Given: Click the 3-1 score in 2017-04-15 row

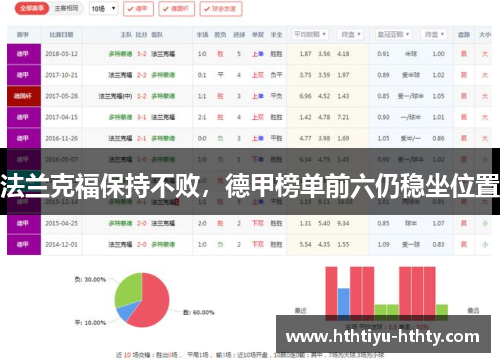Looking at the screenshot, I should click(x=142, y=117).
